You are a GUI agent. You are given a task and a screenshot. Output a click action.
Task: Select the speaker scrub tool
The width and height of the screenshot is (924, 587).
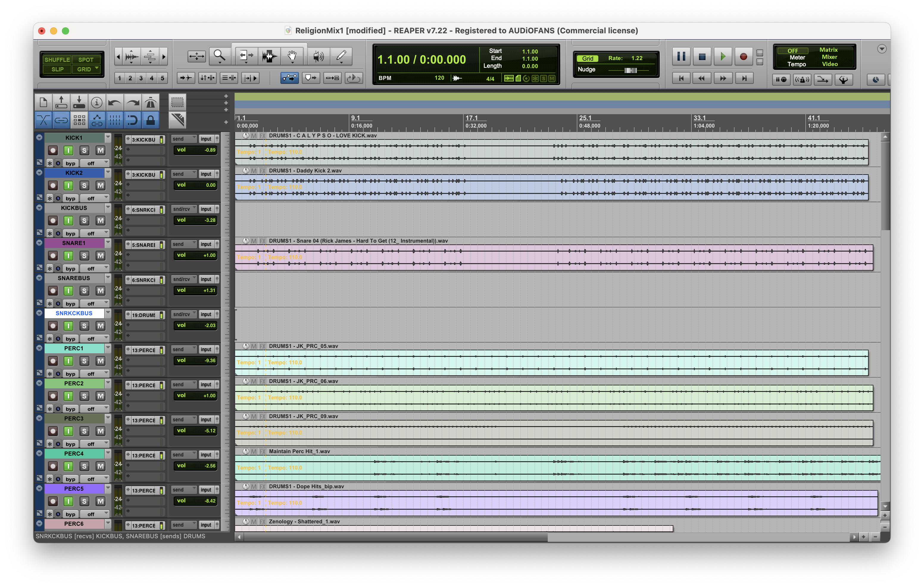(318, 56)
